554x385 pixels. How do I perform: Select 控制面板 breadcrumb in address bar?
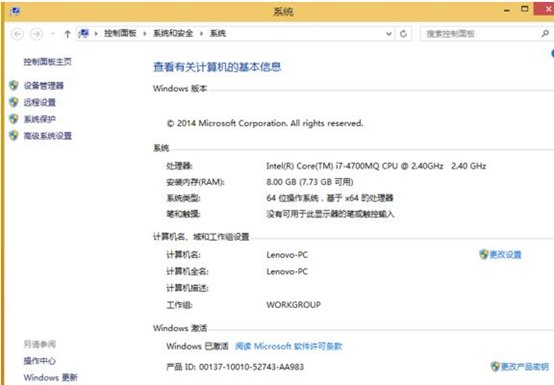pos(120,33)
